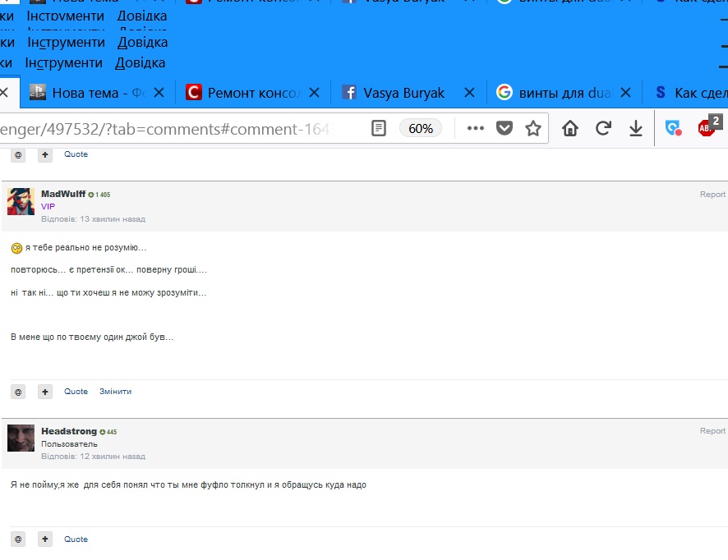
Task: Click the Змінити edit link
Action: [115, 392]
